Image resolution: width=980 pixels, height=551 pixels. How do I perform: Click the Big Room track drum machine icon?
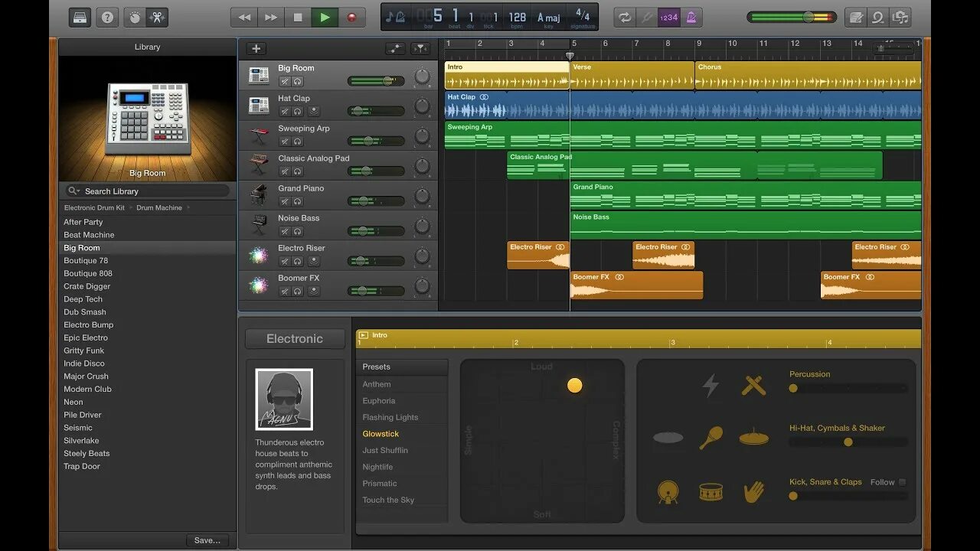point(259,75)
